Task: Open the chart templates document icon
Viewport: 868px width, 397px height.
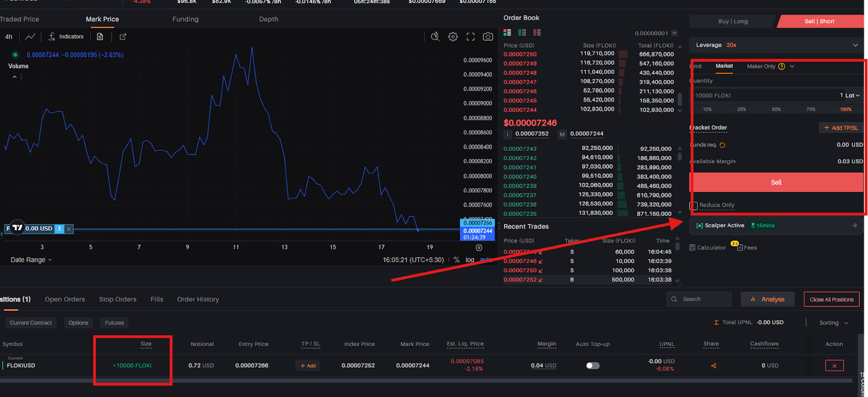Action: click(x=100, y=37)
